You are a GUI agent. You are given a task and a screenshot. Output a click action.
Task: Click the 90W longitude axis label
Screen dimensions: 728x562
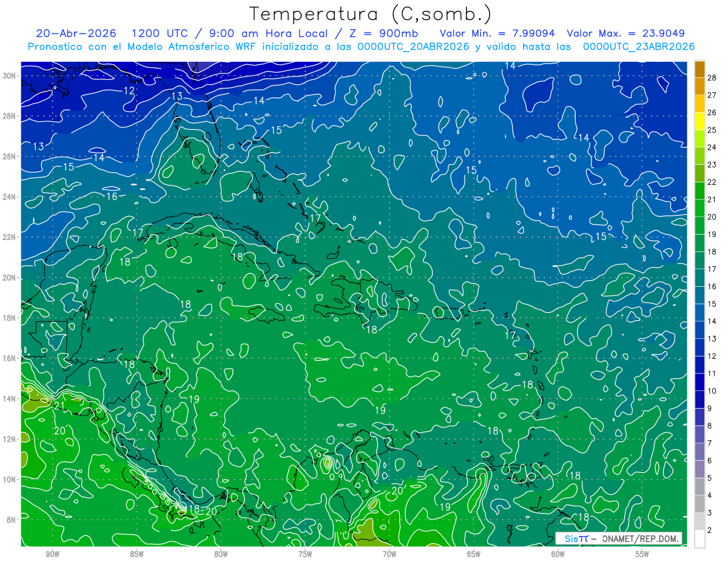pos(52,554)
